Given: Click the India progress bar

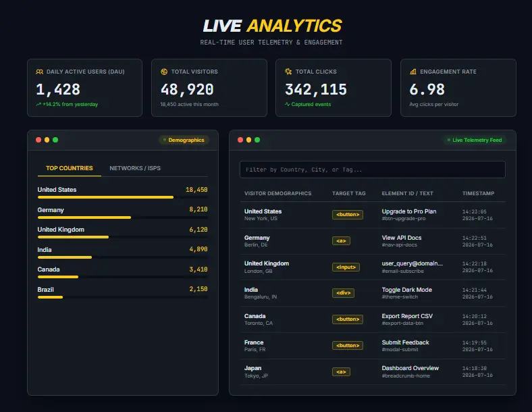Looking at the screenshot, I should 123,257.
